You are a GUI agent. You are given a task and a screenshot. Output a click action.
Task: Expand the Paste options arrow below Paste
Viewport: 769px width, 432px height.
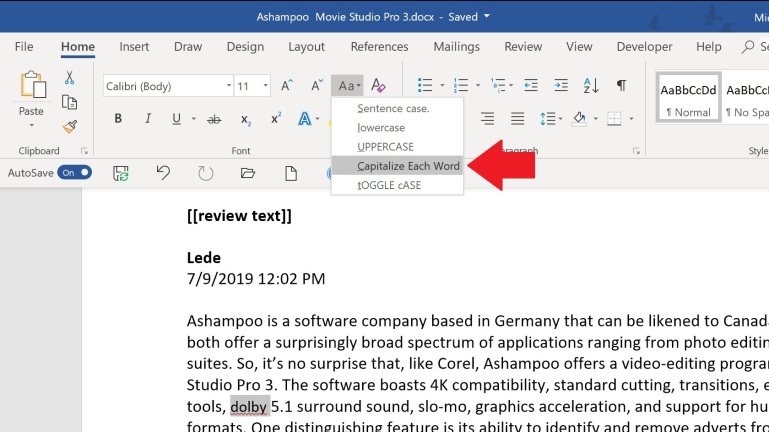point(31,126)
